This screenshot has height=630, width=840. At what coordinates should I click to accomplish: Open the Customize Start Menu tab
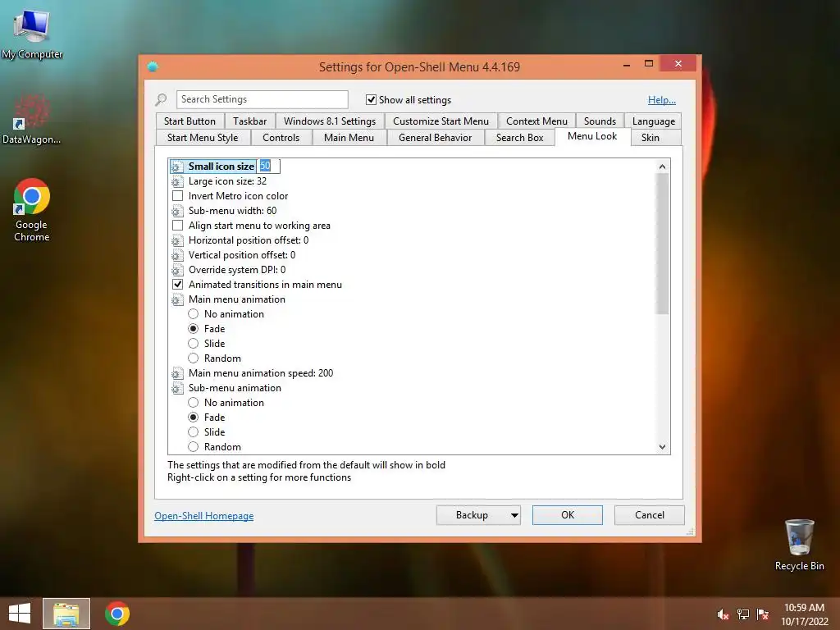[441, 121]
